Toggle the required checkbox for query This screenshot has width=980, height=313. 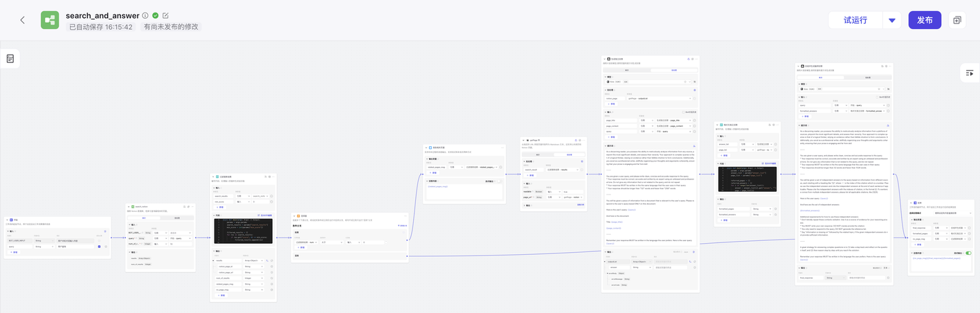(99, 246)
